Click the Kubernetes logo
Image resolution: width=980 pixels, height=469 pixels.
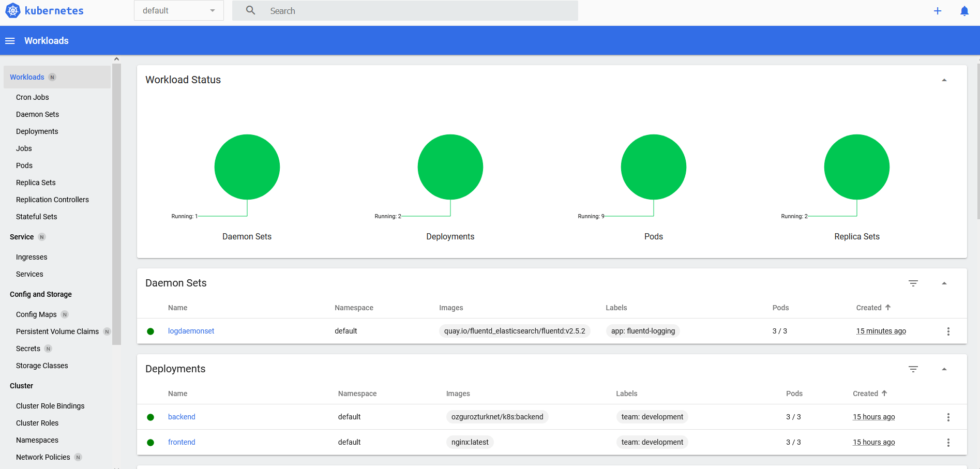pyautogui.click(x=12, y=10)
